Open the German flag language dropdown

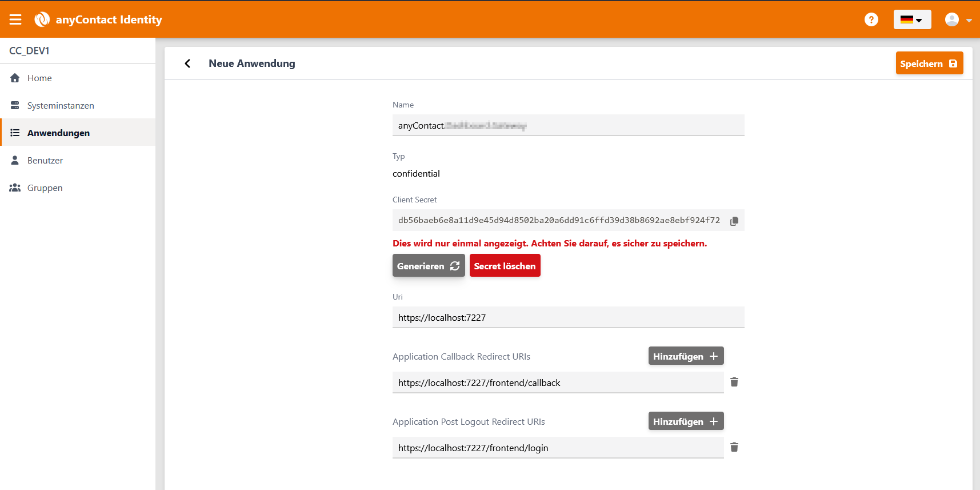911,20
